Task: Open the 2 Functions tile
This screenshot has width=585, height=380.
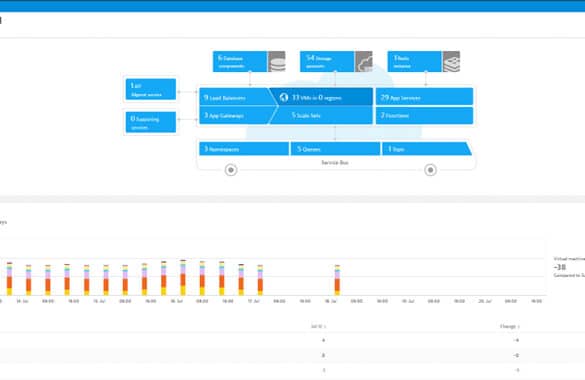Action: (x=425, y=115)
